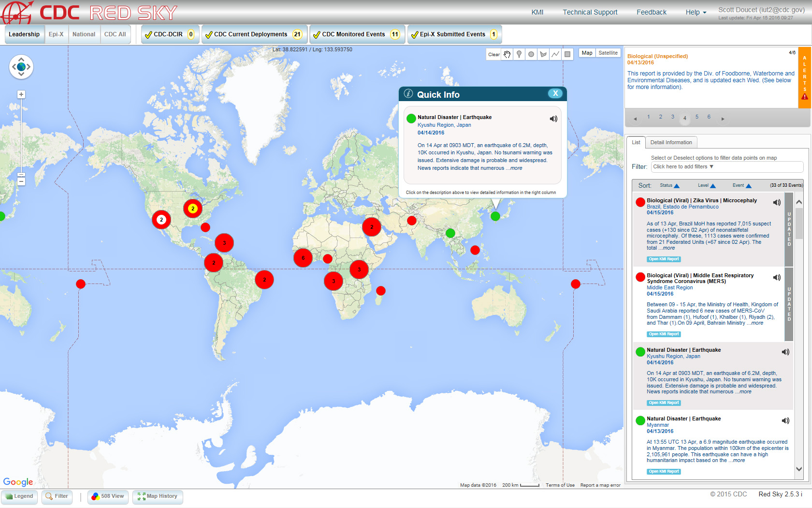Select the rectangle drawing tool
This screenshot has width=812, height=508.
click(567, 54)
